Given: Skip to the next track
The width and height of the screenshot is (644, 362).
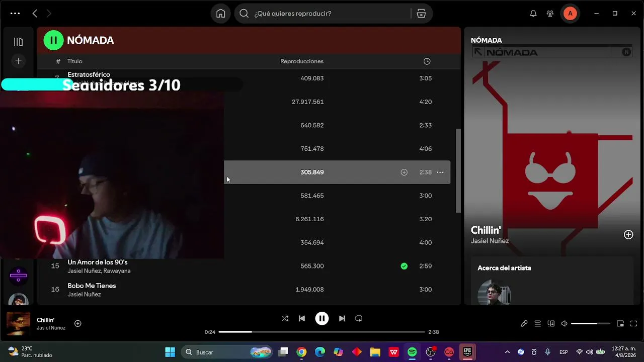Looking at the screenshot, I should point(342,318).
